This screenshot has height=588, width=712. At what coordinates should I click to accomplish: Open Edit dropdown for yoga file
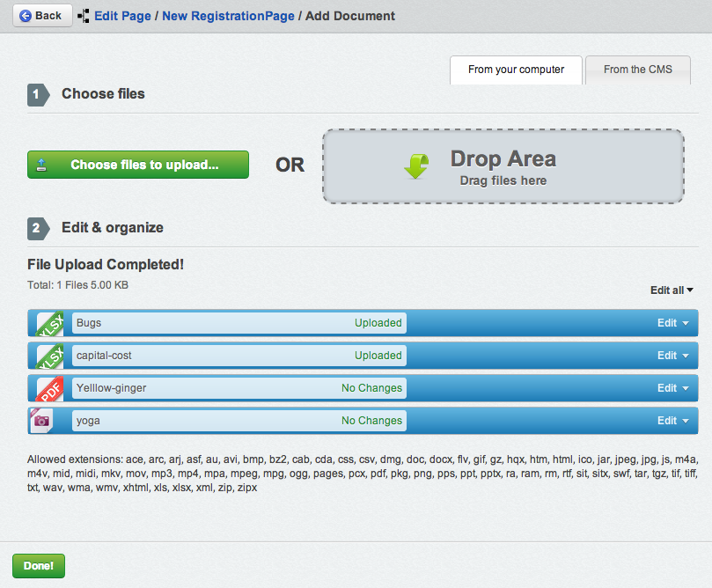pos(672,421)
